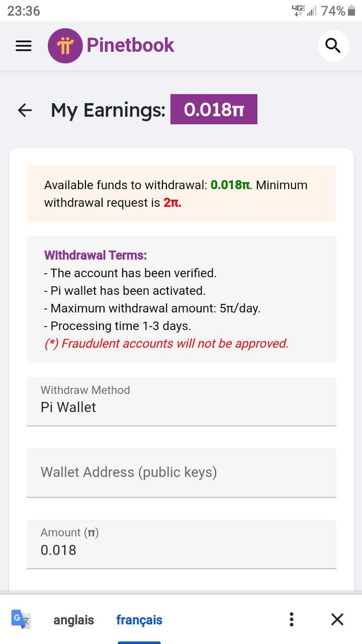
Task: Tap the purple 0.018π earnings badge
Action: coord(214,109)
